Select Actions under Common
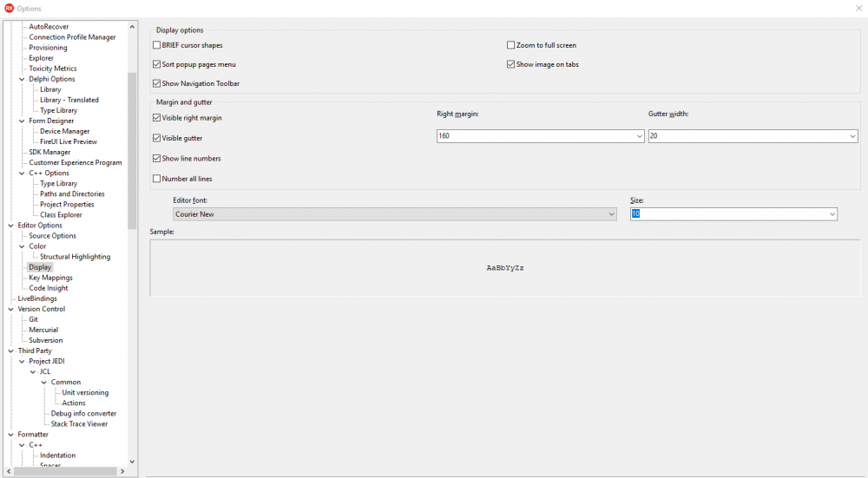The width and height of the screenshot is (868, 478). [74, 403]
